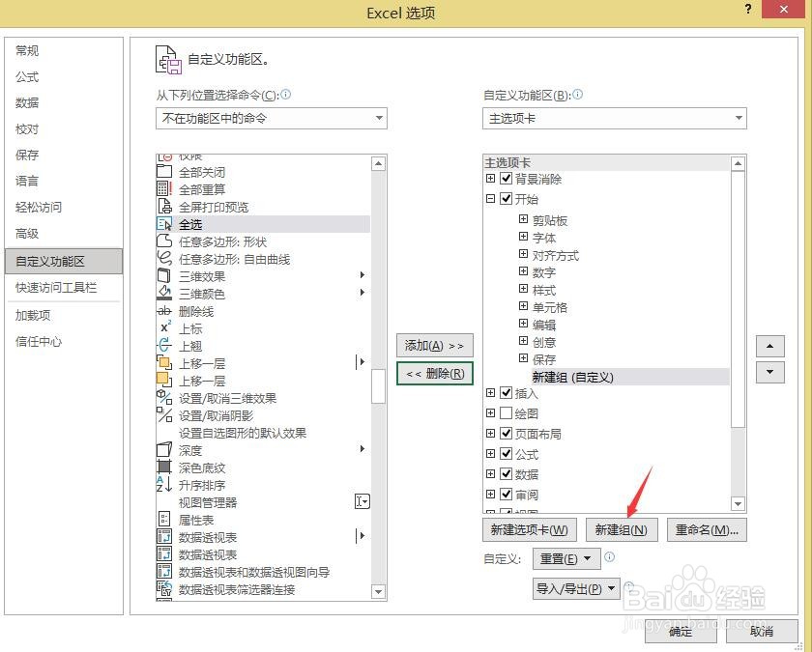
Task: Click the commands list scrollbar thumb
Action: tap(379, 386)
